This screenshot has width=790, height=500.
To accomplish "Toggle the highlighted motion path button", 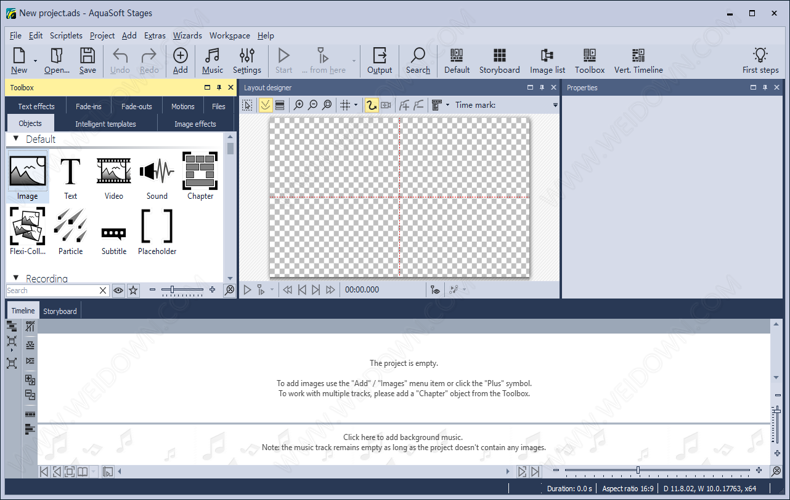I will tap(371, 105).
